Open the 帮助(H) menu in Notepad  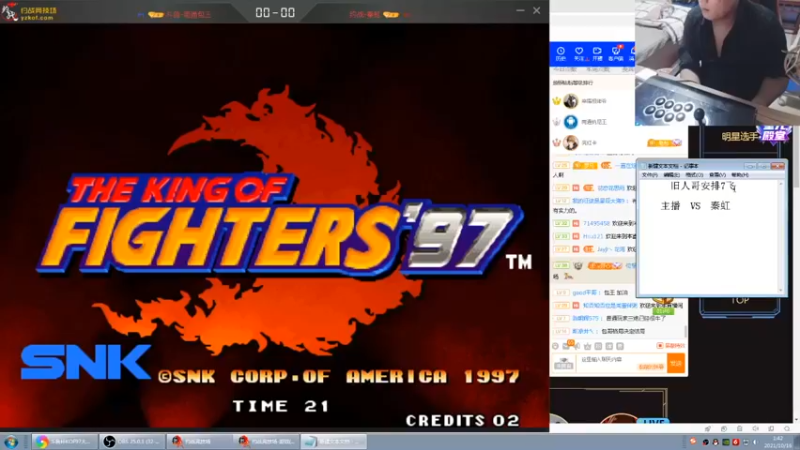click(x=739, y=175)
